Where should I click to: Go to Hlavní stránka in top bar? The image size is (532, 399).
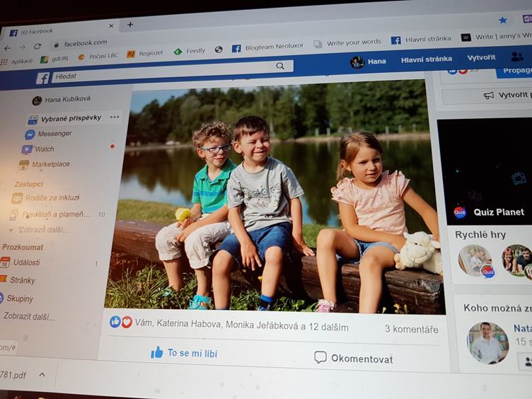pos(427,59)
